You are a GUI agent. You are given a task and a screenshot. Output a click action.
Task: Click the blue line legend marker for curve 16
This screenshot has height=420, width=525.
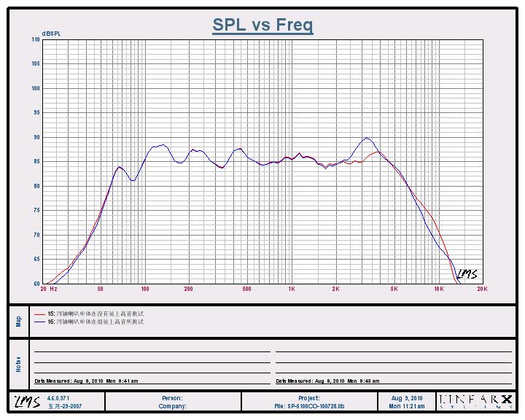(39, 322)
